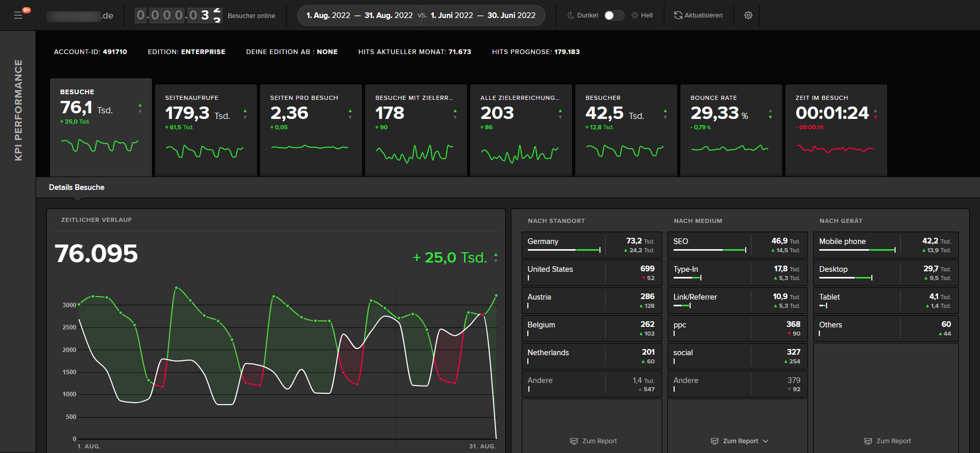Select the social medium row

tap(737, 356)
